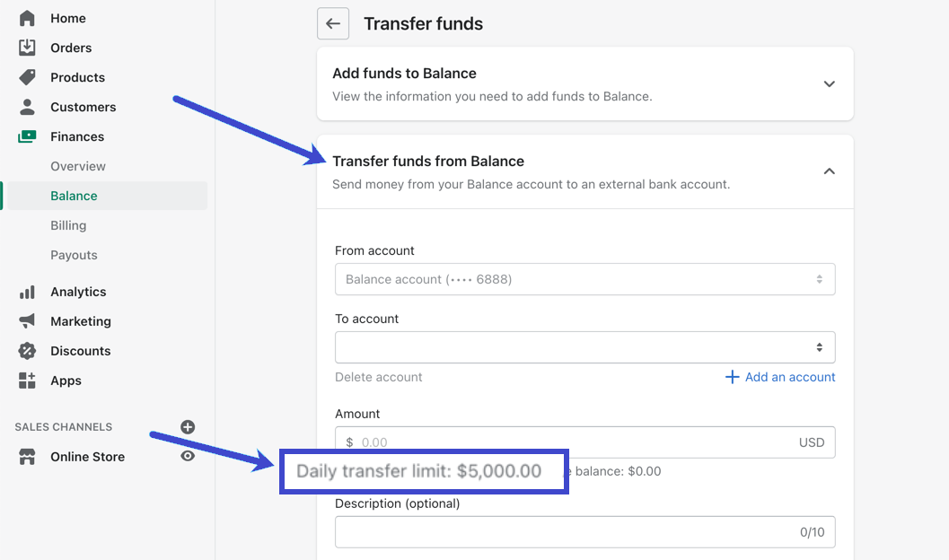Screen dimensions: 949x560
Task: Go to the Payouts section
Action: point(74,255)
